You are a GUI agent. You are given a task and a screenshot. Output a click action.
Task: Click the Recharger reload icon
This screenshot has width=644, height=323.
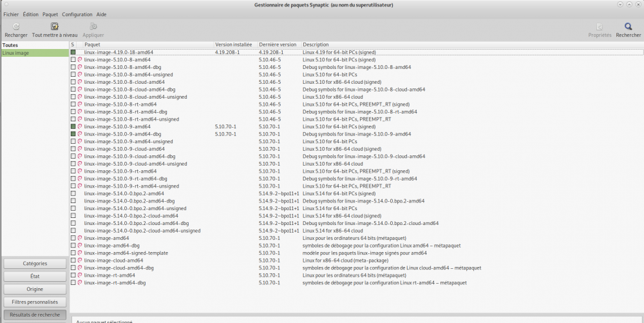point(15,26)
